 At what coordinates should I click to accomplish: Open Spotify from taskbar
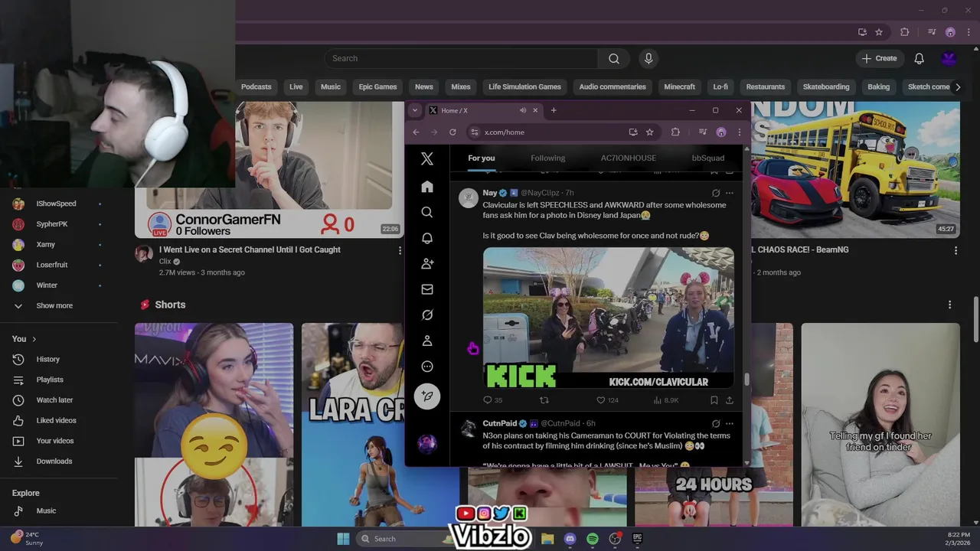[x=593, y=539]
